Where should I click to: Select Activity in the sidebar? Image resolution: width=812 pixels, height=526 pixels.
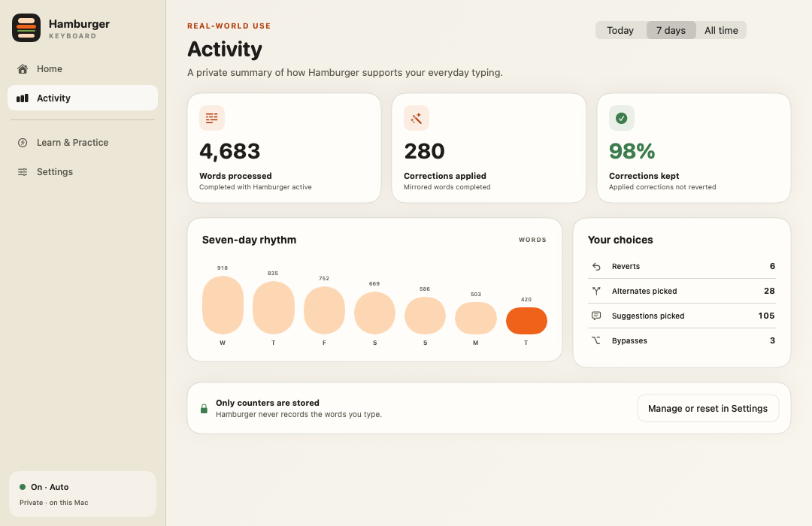(x=83, y=98)
